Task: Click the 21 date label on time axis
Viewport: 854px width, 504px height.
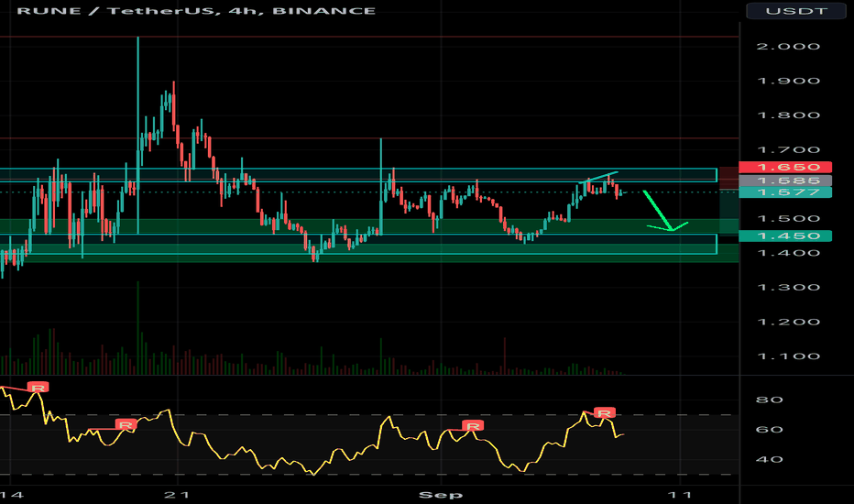Action: [178, 495]
